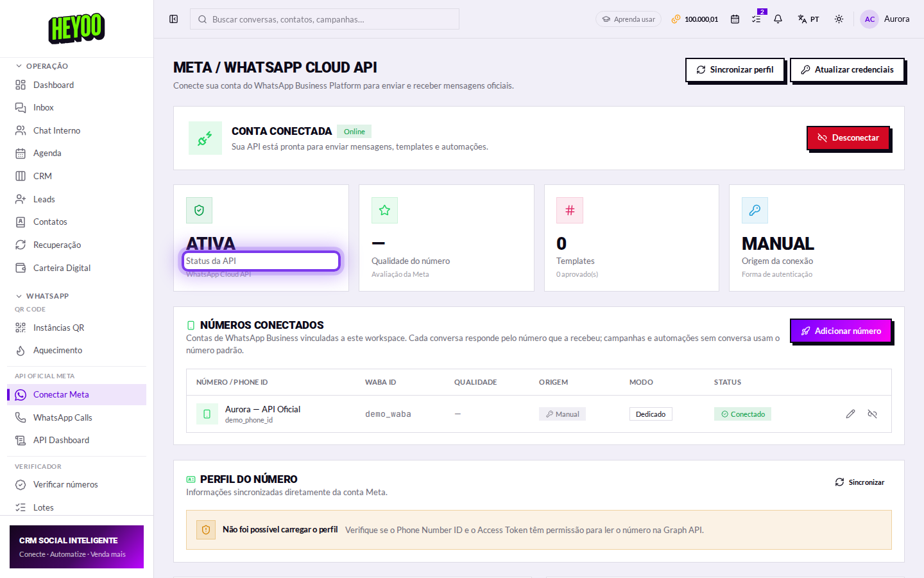
Task: Click the Conectado status badge
Action: (x=742, y=414)
